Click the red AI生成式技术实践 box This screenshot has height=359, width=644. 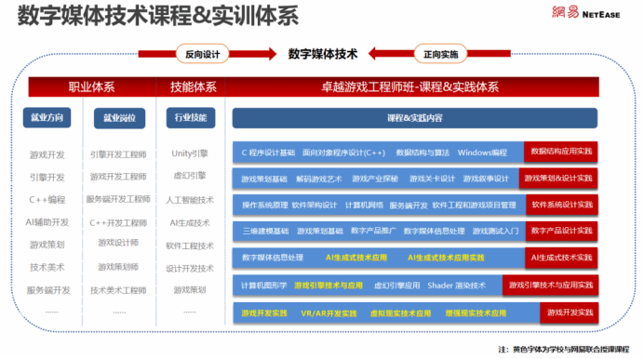[x=561, y=258]
